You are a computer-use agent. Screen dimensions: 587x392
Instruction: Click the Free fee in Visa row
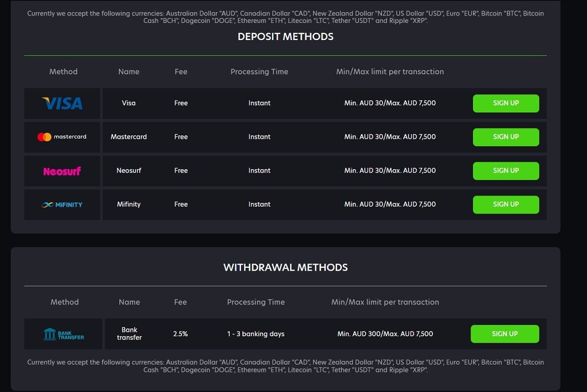pos(181,103)
